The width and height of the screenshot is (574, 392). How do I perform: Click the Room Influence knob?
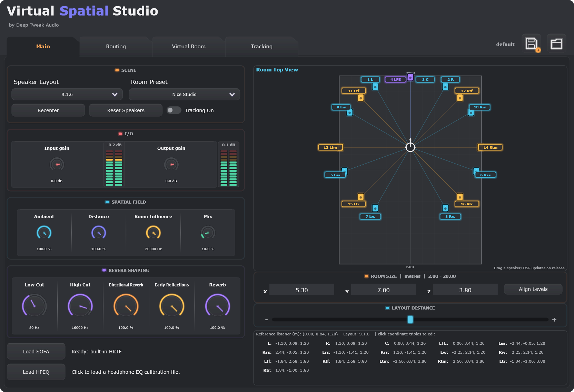154,233
